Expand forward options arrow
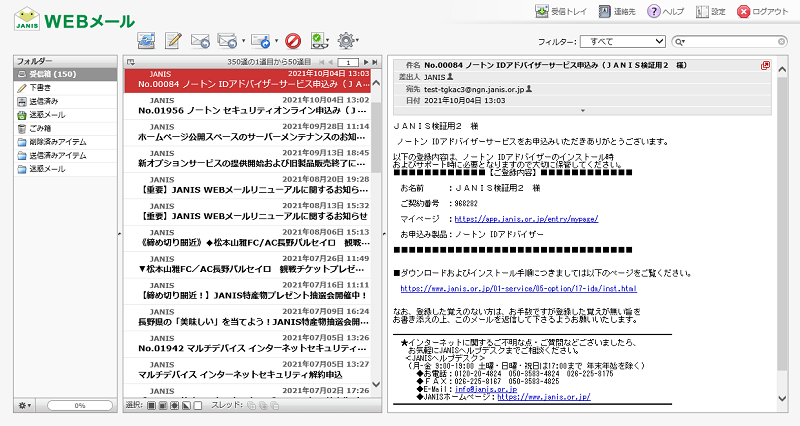800x426 pixels. point(277,41)
